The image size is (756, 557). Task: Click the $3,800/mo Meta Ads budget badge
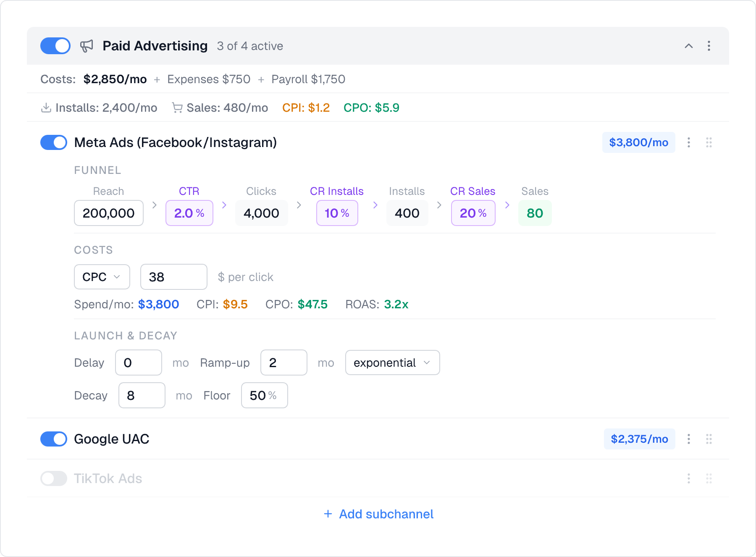click(x=638, y=142)
